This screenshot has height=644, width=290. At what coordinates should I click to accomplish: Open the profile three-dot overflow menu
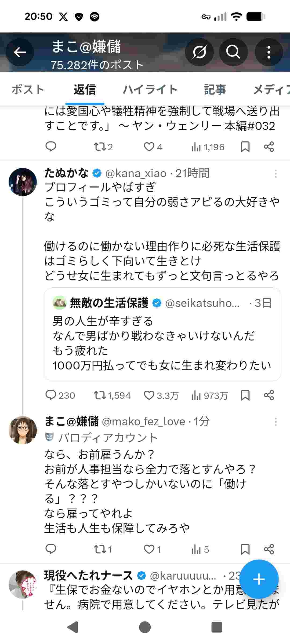[x=269, y=52]
